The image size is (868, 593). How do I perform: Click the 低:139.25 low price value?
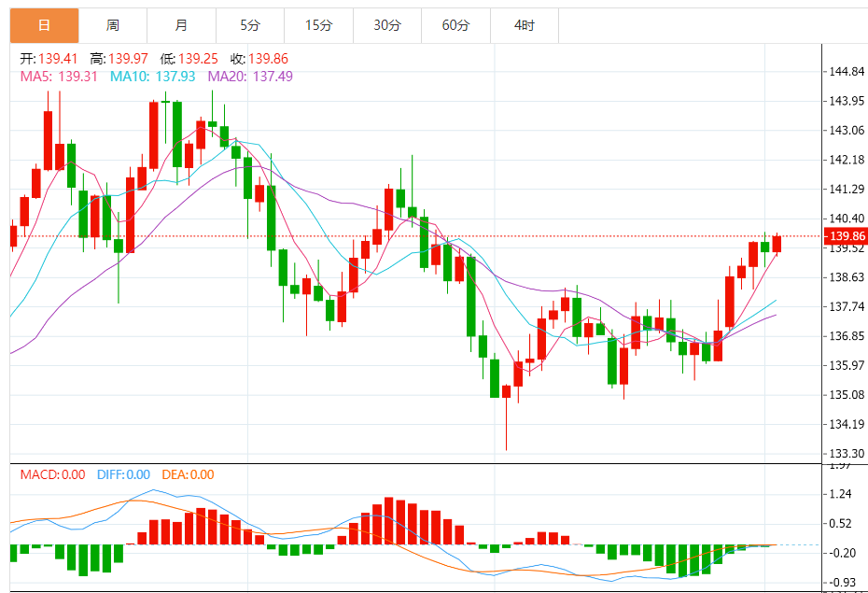189,59
